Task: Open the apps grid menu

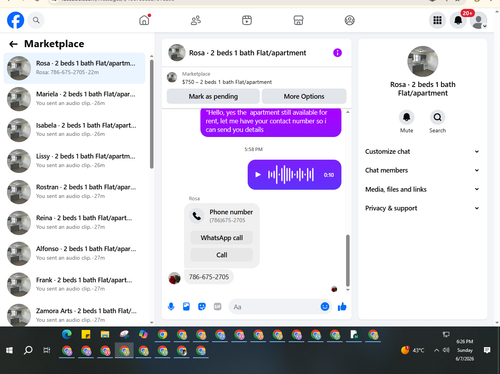Action: click(x=437, y=20)
